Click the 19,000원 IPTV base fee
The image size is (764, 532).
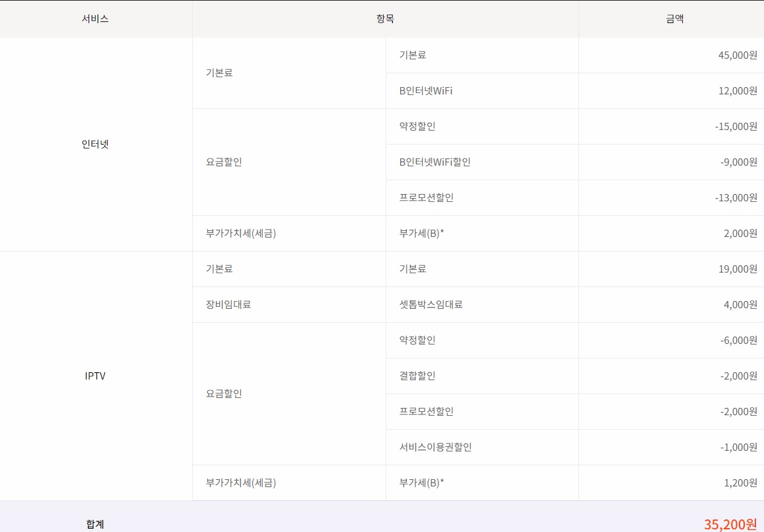pyautogui.click(x=738, y=269)
